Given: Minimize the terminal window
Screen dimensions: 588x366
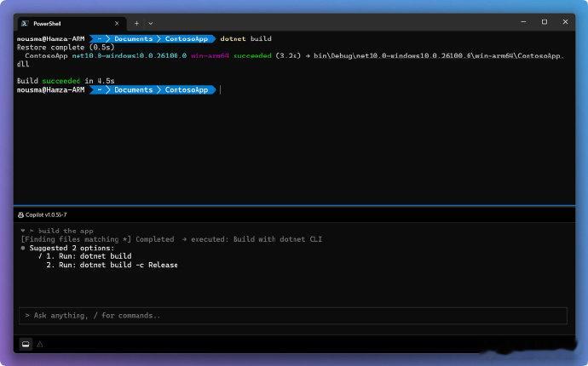Looking at the screenshot, I should 523,22.
